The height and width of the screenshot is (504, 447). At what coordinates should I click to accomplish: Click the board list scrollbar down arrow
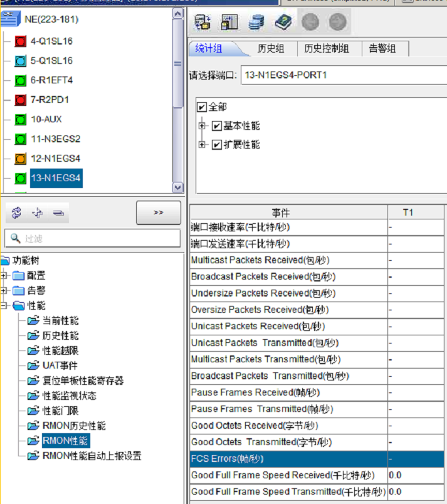click(177, 187)
